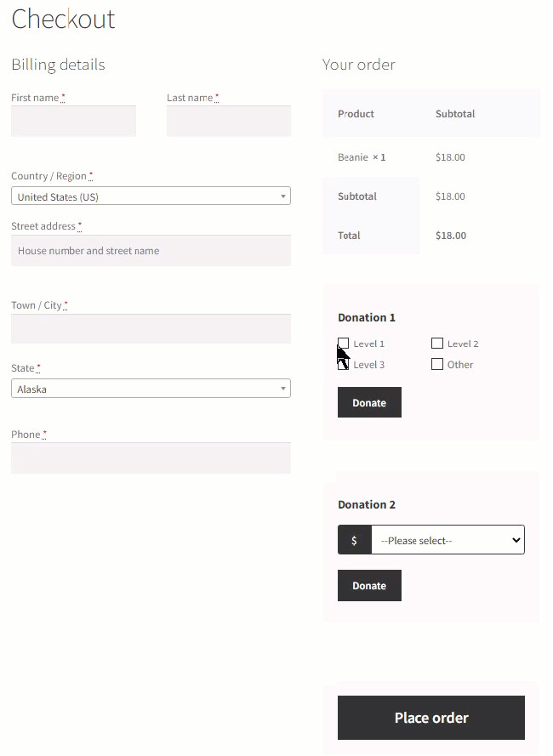This screenshot has height=756, width=553.
Task: Select the Other donation checkbox
Action: coord(437,365)
